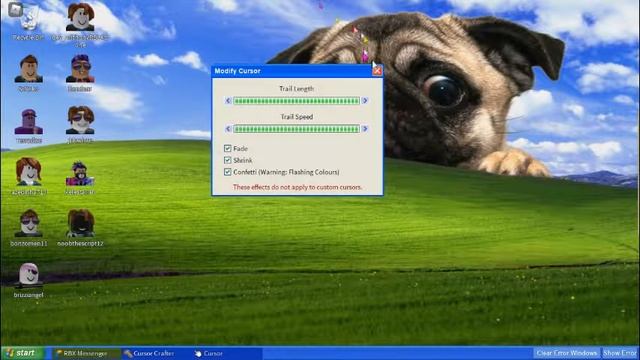Select the noobthescript12 avatar desktop icon
The image size is (640, 360).
[x=80, y=227]
